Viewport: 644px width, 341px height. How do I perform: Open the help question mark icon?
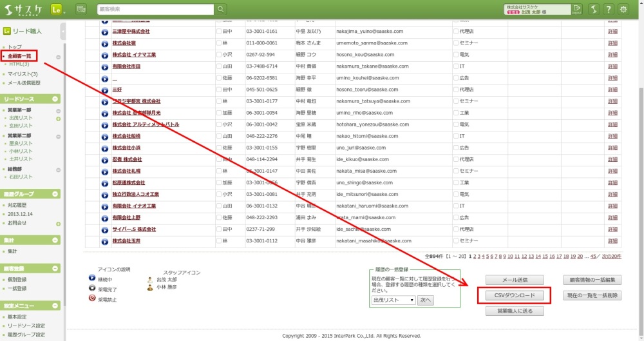(x=608, y=9)
